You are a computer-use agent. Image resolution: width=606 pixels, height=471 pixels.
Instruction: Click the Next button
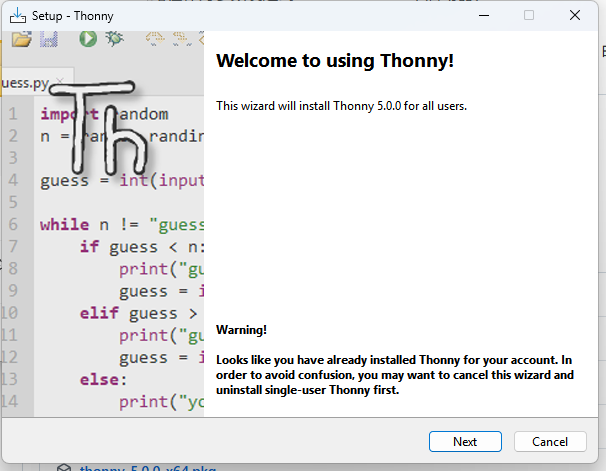[x=465, y=442]
